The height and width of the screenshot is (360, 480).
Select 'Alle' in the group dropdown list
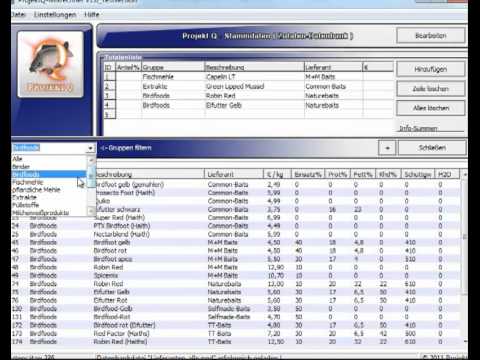[x=49, y=159]
